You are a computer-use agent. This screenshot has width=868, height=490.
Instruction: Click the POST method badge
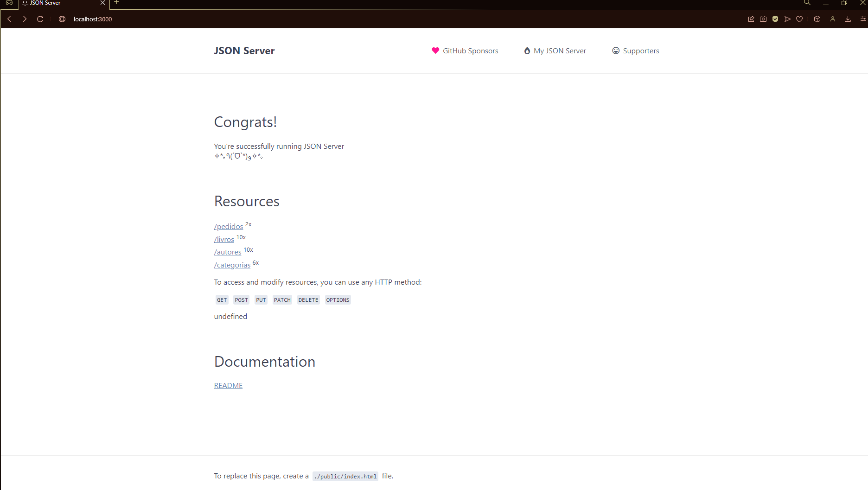(241, 300)
